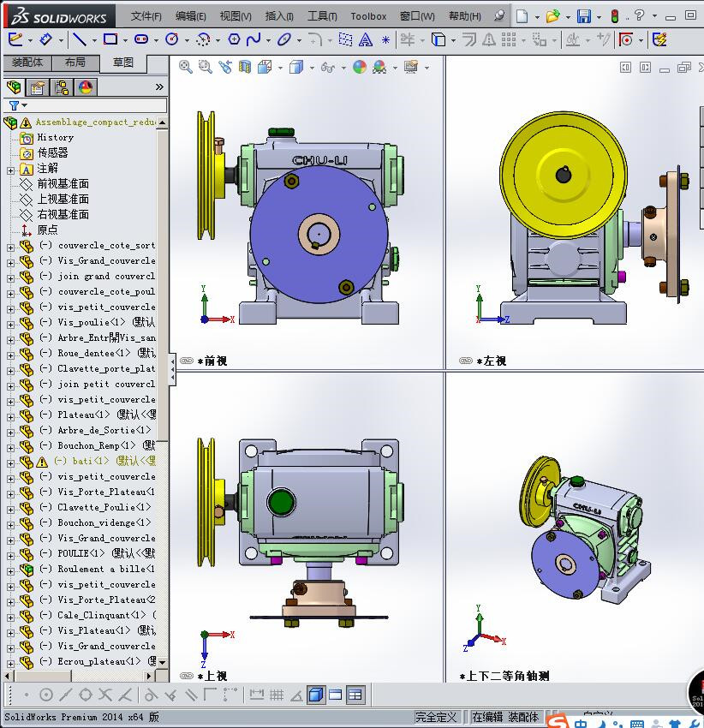Open the FeatureManager design tree tab
The height and width of the screenshot is (728, 704).
[x=14, y=87]
